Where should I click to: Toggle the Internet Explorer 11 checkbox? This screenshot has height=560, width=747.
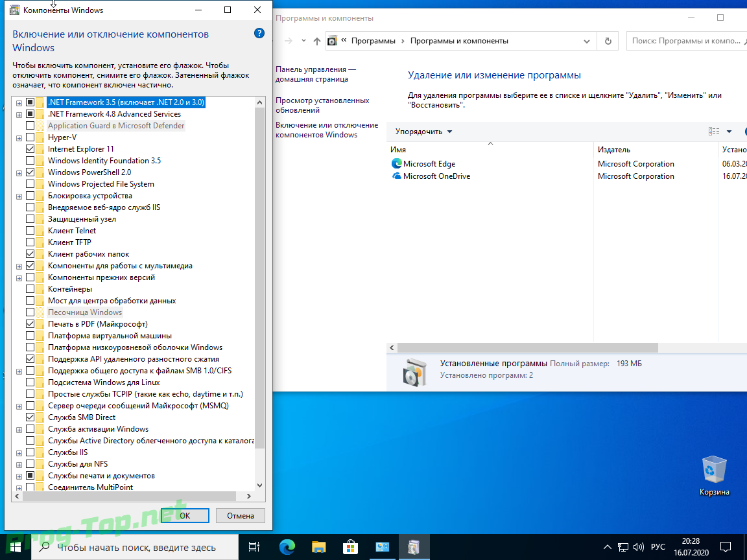(30, 149)
